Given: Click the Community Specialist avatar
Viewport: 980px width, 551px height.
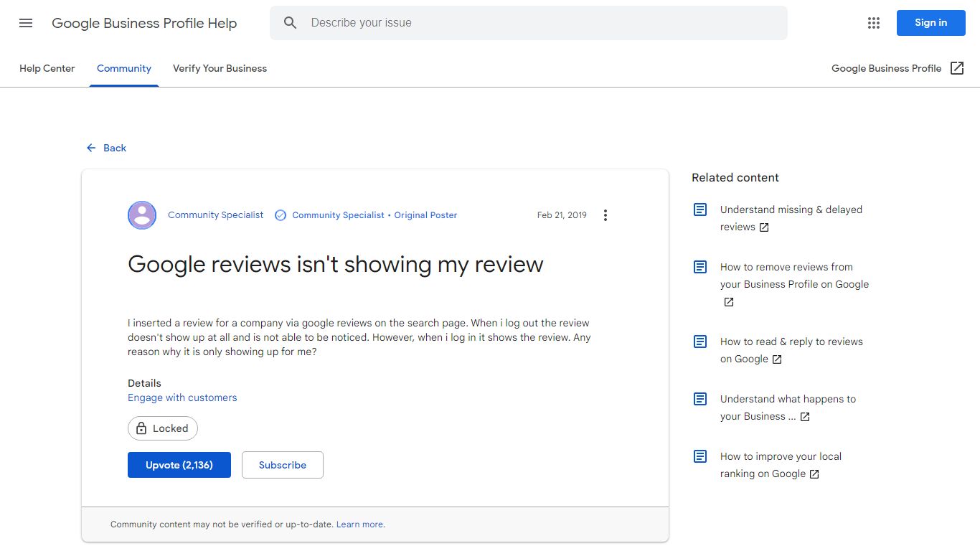Looking at the screenshot, I should [x=142, y=215].
